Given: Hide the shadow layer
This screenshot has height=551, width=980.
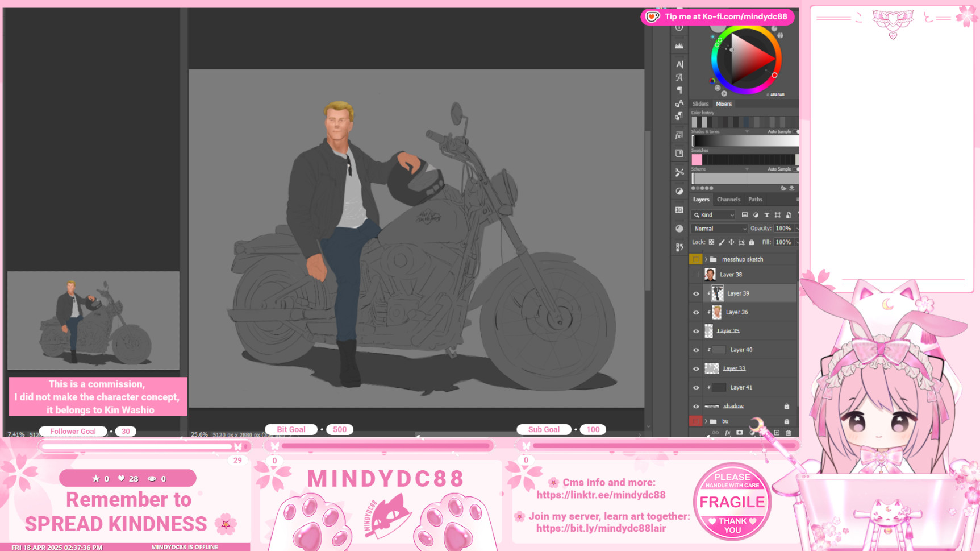Looking at the screenshot, I should tap(696, 406).
